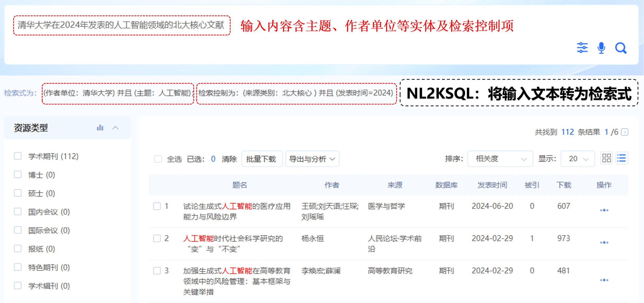
Task: Open the 相关度 sort dropdown
Action: click(x=500, y=159)
